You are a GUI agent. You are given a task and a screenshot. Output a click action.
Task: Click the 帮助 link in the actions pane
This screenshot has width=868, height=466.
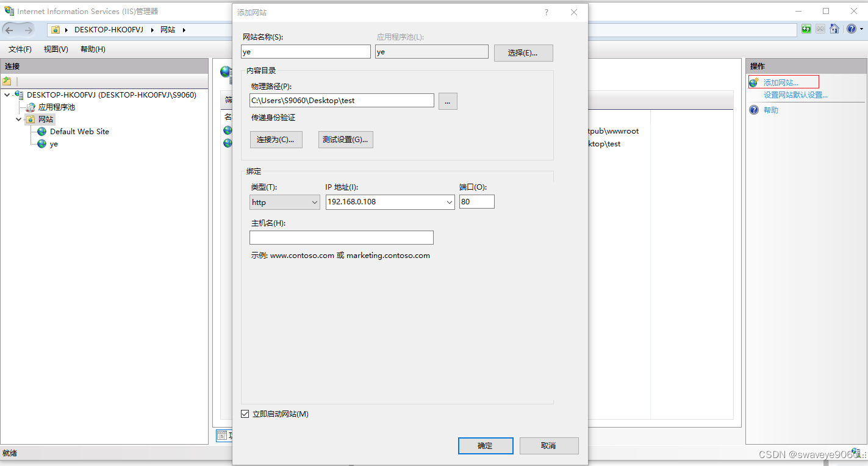pyautogui.click(x=771, y=110)
